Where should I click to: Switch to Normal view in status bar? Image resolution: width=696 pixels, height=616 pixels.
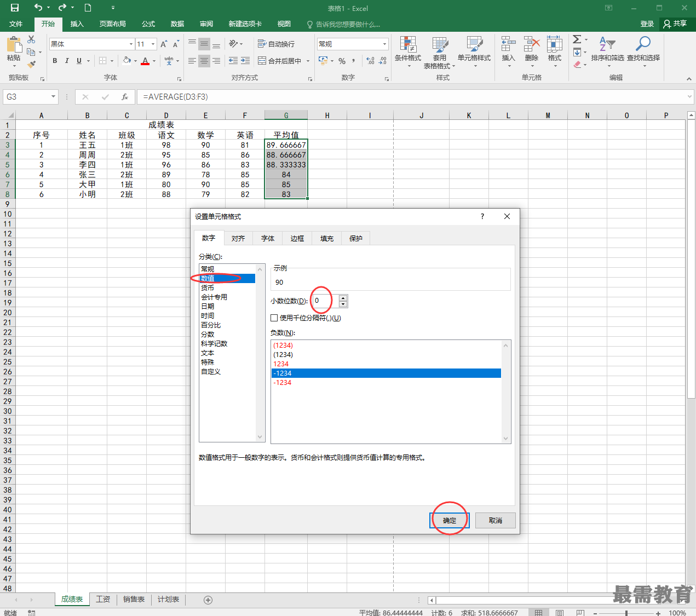pyautogui.click(x=539, y=613)
